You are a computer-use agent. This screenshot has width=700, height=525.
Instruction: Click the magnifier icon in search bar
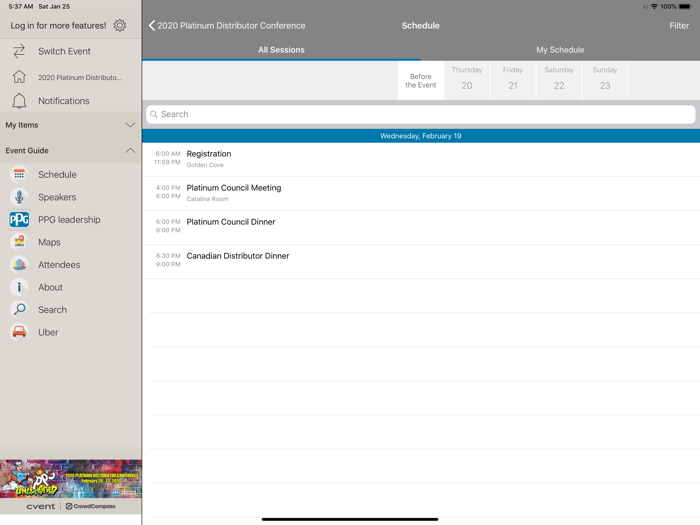point(154,114)
